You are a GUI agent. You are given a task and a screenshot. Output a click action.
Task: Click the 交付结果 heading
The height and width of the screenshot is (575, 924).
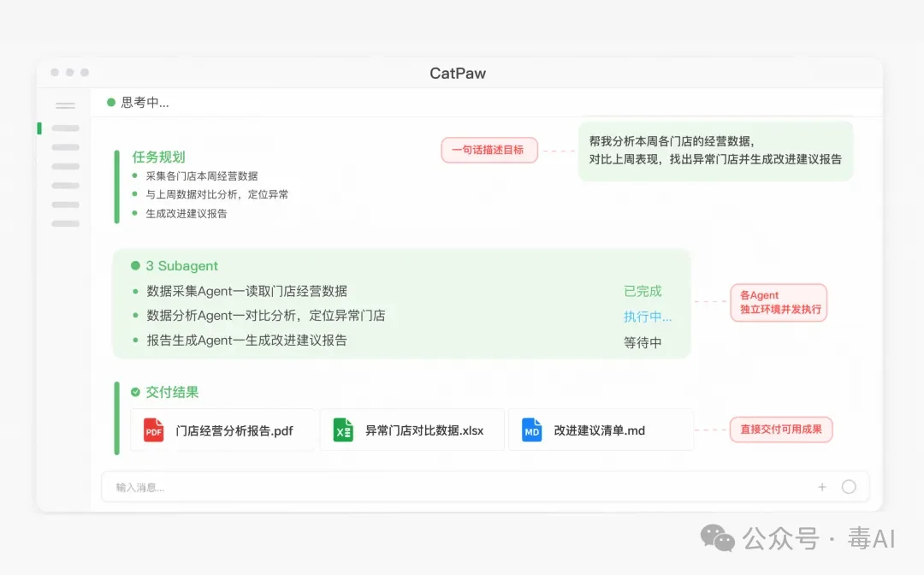point(172,393)
